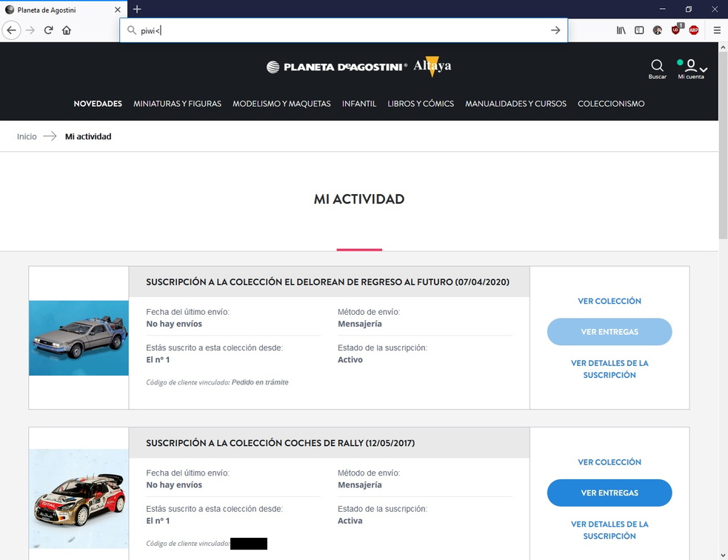Select the Planeta de Agostini tab
Screen dimensions: 728x560
pyautogui.click(x=64, y=10)
